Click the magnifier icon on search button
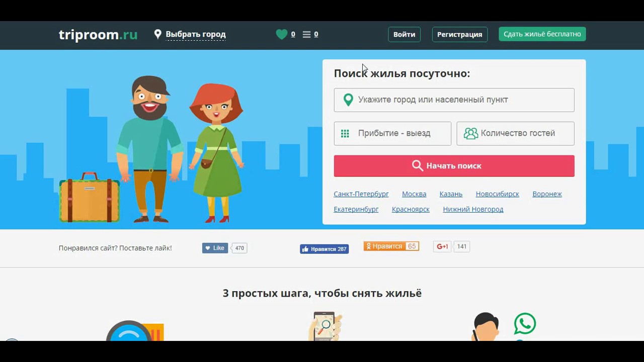Viewport: 644px width, 362px height. click(418, 165)
